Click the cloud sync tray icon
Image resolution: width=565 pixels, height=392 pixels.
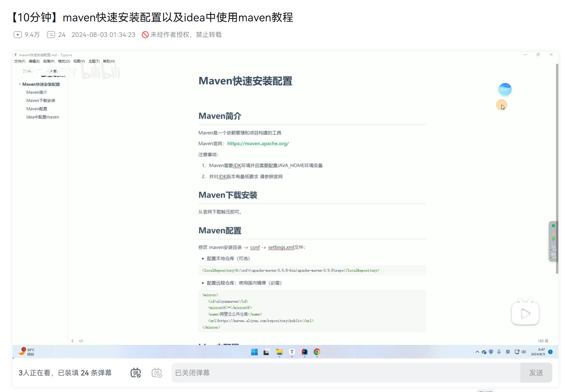pyautogui.click(x=484, y=352)
